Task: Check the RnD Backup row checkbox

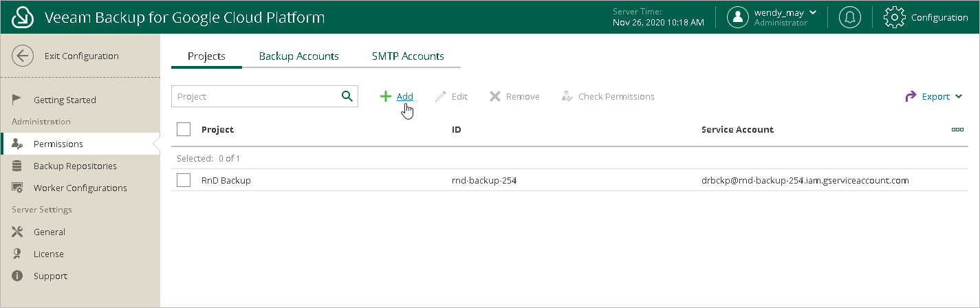Action: tap(184, 180)
